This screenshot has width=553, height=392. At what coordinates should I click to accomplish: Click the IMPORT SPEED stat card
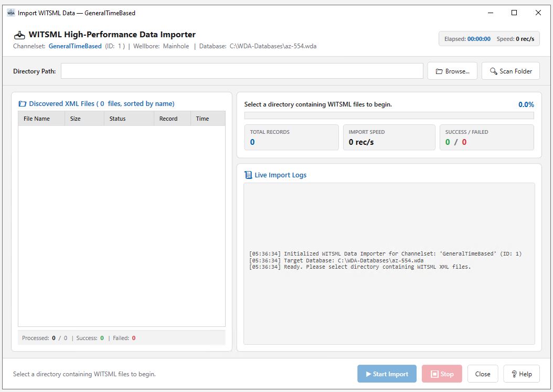[389, 137]
